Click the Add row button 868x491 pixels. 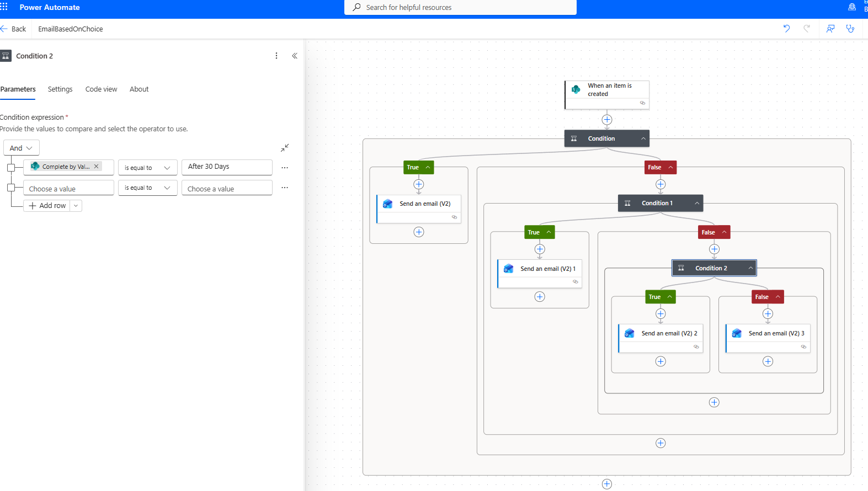click(x=47, y=206)
